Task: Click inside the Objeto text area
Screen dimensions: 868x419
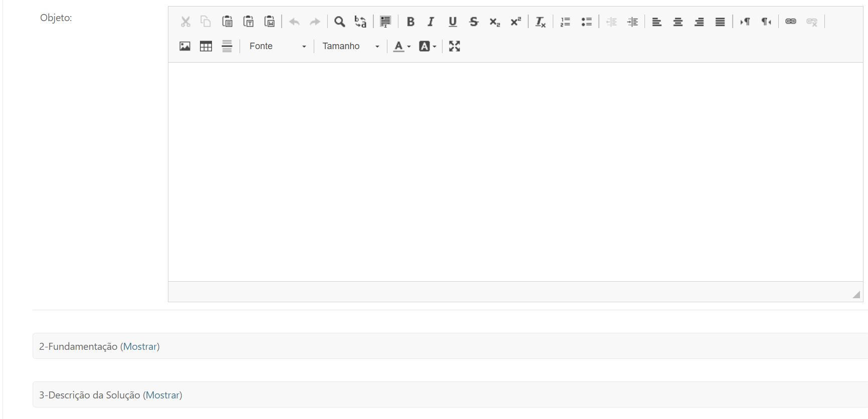Action: pyautogui.click(x=515, y=172)
